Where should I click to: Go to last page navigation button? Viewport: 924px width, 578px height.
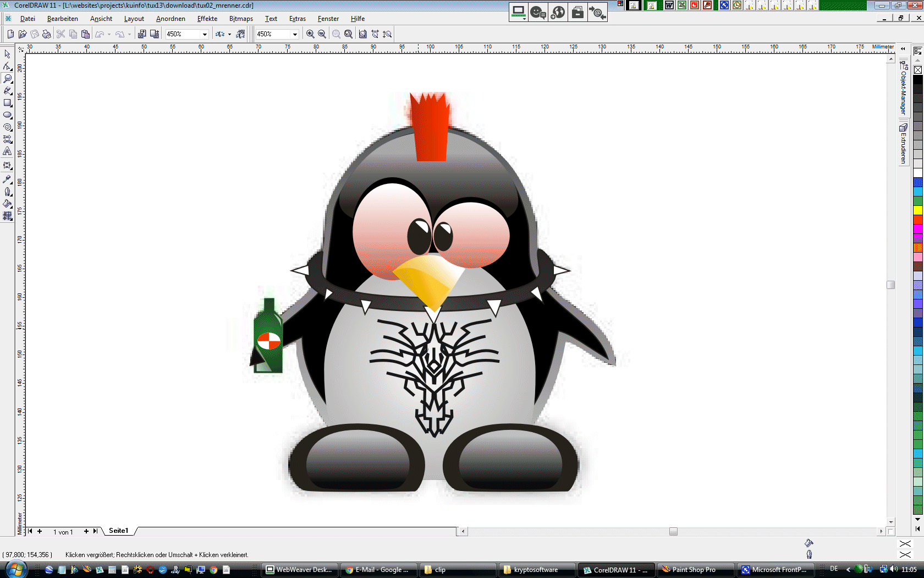pos(96,531)
